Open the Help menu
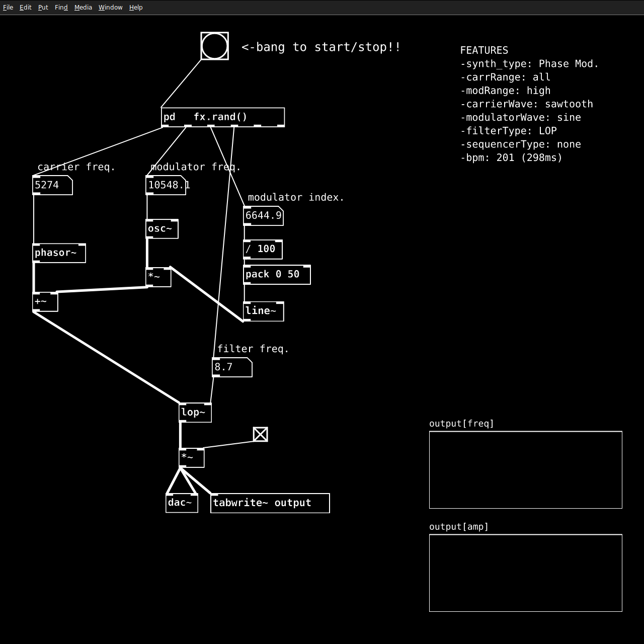This screenshot has width=644, height=644. (136, 8)
